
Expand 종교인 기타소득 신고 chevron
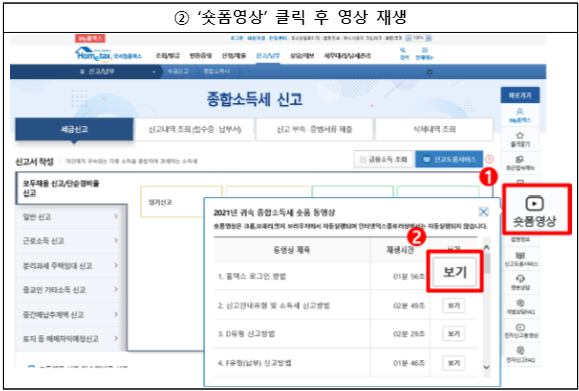tap(116, 289)
